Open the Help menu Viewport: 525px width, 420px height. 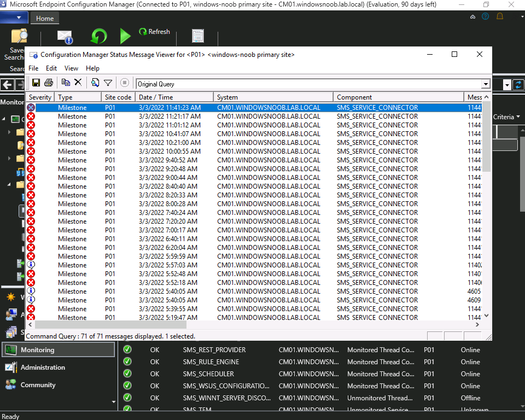[92, 68]
